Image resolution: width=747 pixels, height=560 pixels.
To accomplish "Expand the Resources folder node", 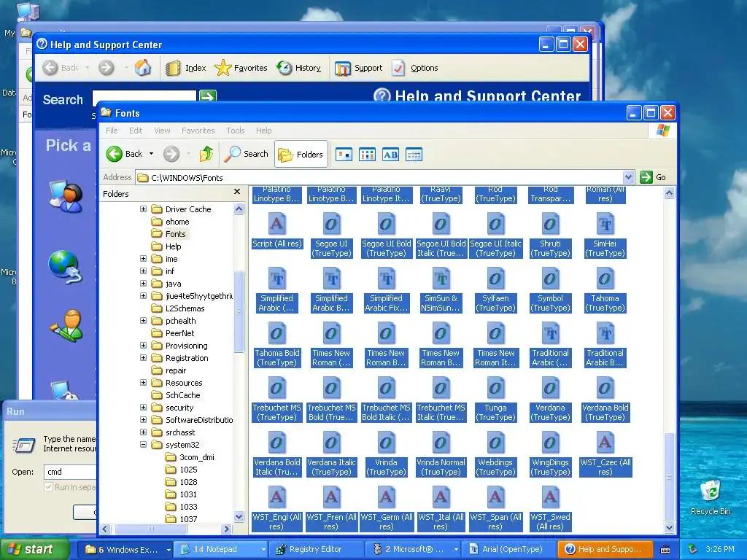I will point(143,382).
